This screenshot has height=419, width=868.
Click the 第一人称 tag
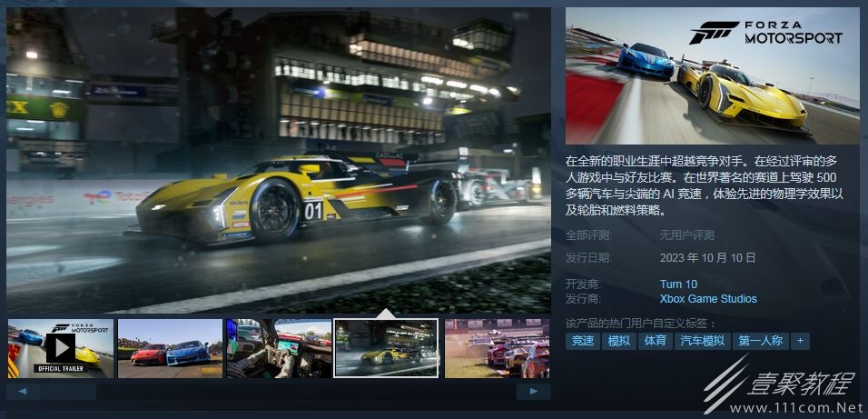[x=760, y=341]
